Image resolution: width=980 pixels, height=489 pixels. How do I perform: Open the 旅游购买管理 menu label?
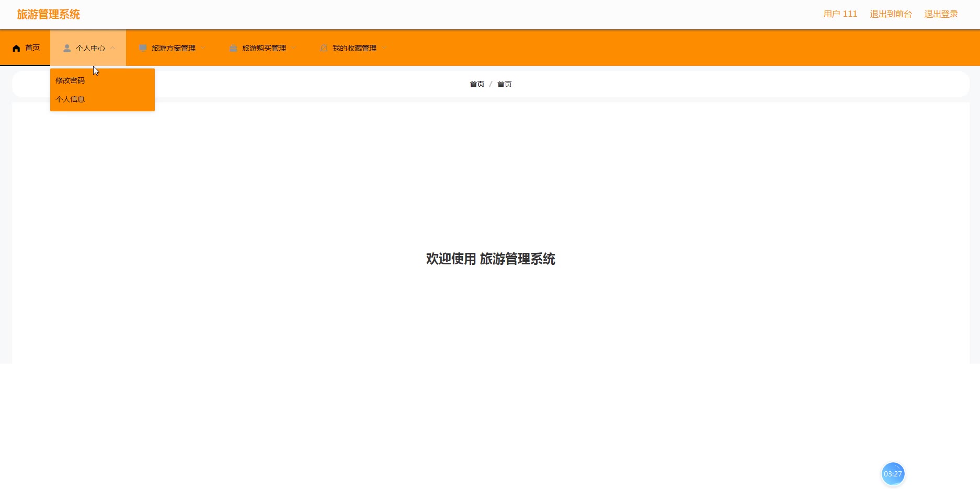264,48
